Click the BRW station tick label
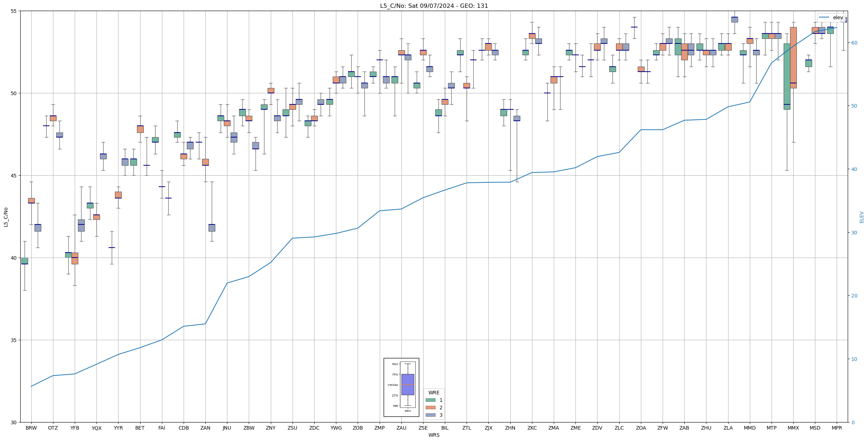This screenshot has height=441, width=868. click(x=31, y=428)
